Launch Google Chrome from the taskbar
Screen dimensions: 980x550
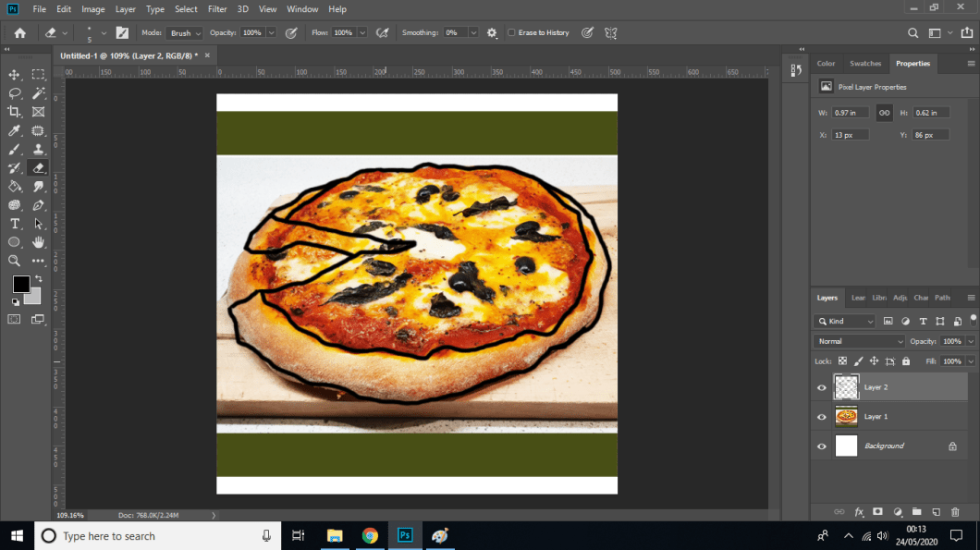pos(369,535)
